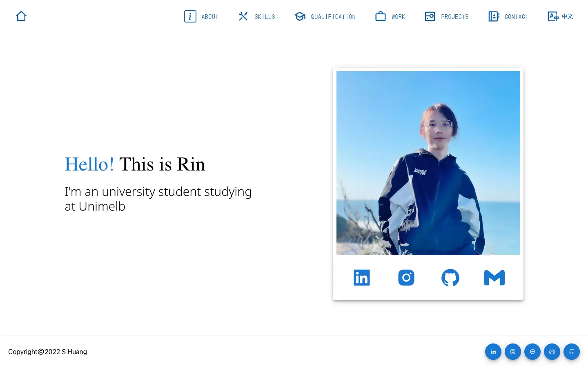Click the Gmail icon on the card
The width and height of the screenshot is (588, 368).
tap(494, 278)
